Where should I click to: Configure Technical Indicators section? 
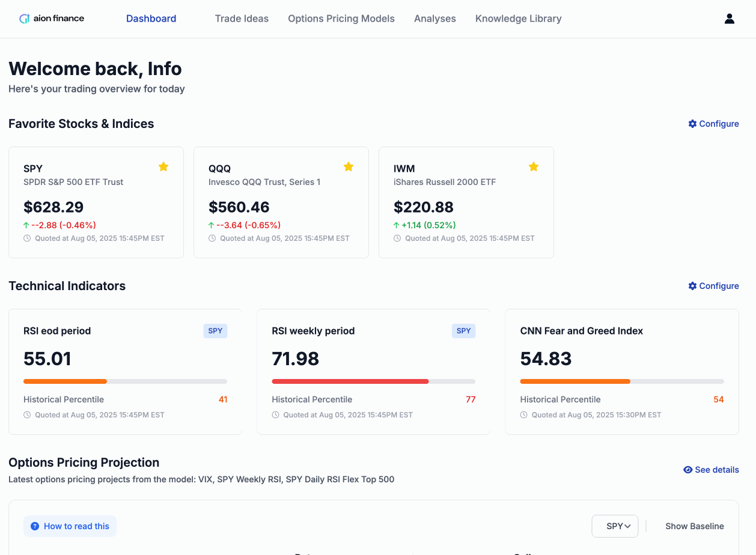coord(714,286)
